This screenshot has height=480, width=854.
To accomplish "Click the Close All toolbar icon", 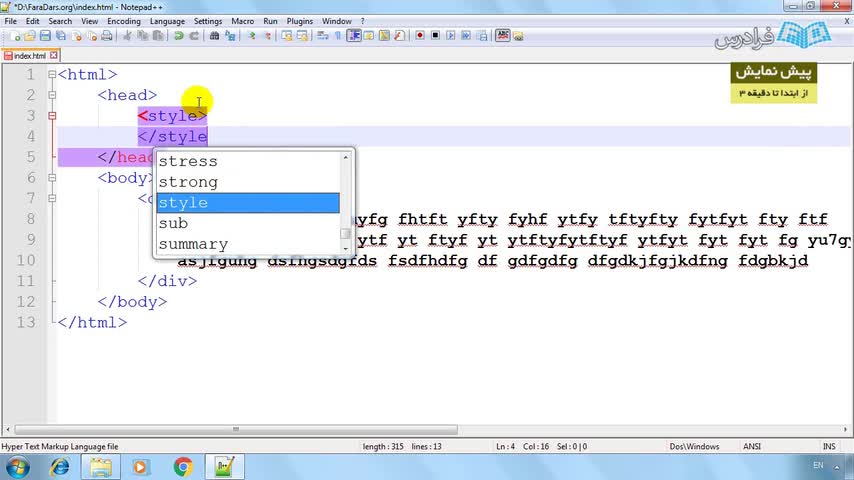I will click(x=92, y=36).
